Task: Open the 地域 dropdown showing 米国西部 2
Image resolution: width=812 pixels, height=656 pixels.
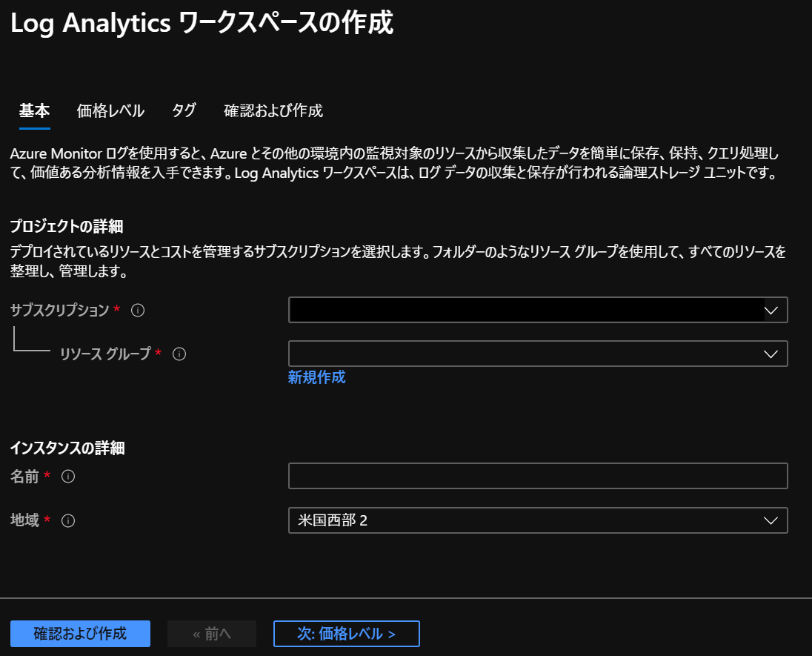Action: pyautogui.click(x=538, y=520)
